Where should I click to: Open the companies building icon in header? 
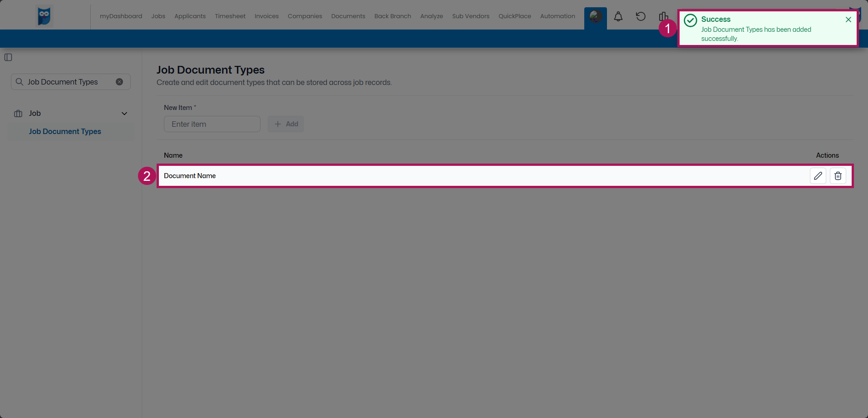663,17
